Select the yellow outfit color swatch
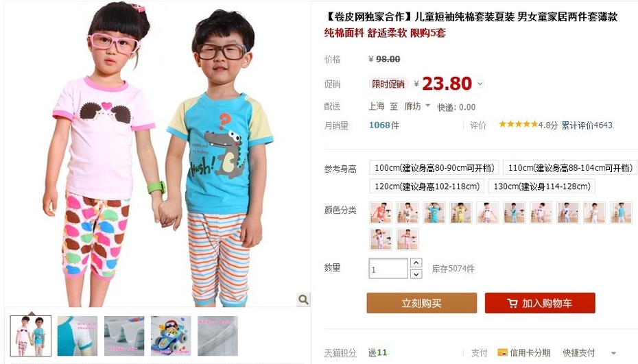The width and height of the screenshot is (638, 364). [461, 213]
